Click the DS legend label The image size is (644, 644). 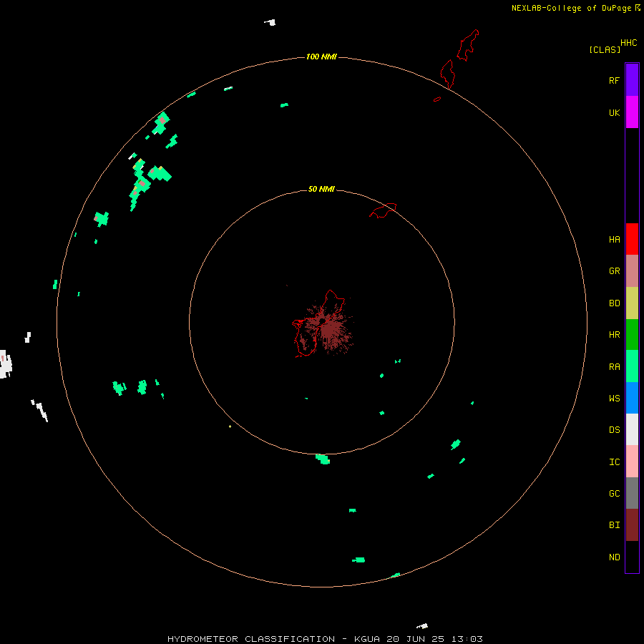[x=614, y=429]
